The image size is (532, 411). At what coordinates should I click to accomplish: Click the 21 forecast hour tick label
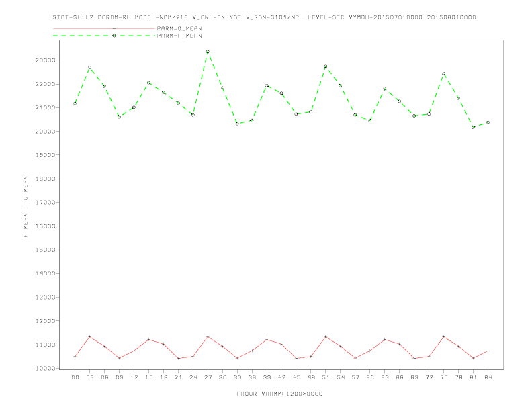(x=178, y=377)
